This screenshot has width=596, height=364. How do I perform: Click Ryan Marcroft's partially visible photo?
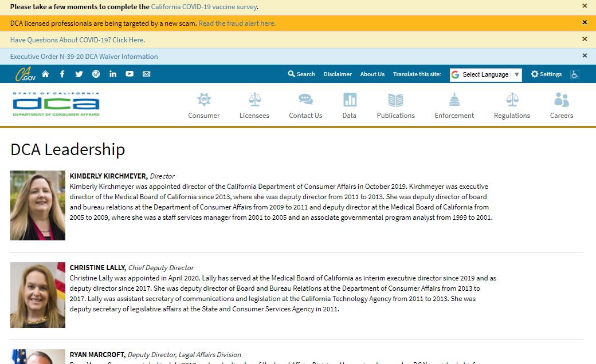point(38,357)
